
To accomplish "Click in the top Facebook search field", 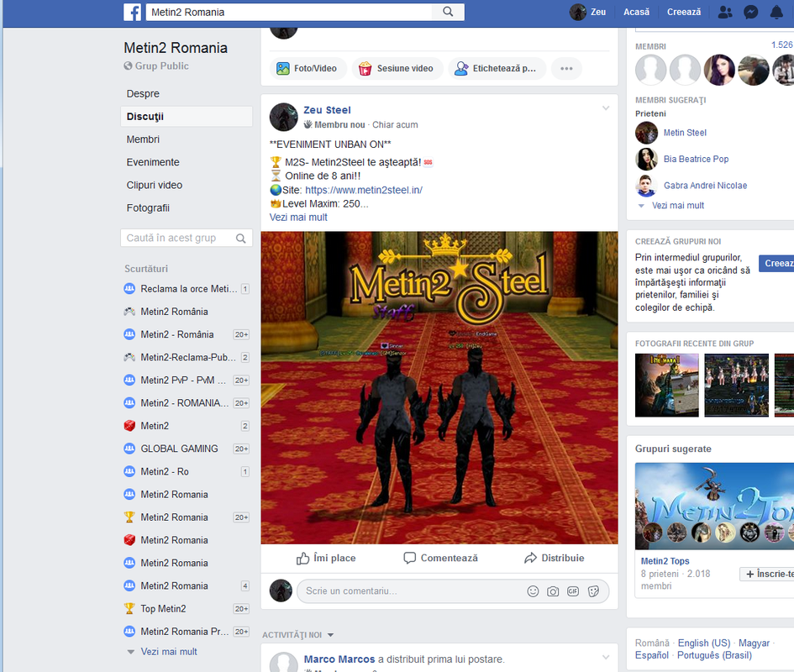I will click(x=289, y=12).
